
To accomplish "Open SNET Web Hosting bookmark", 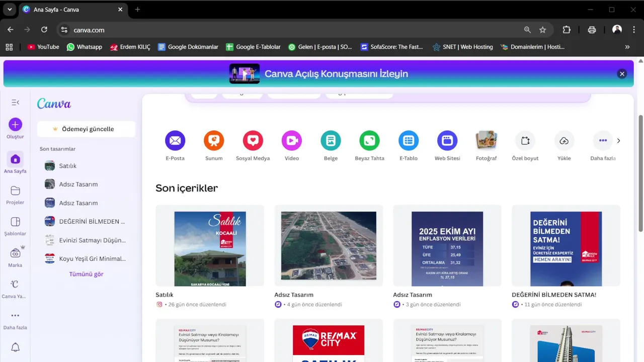I will point(463,47).
